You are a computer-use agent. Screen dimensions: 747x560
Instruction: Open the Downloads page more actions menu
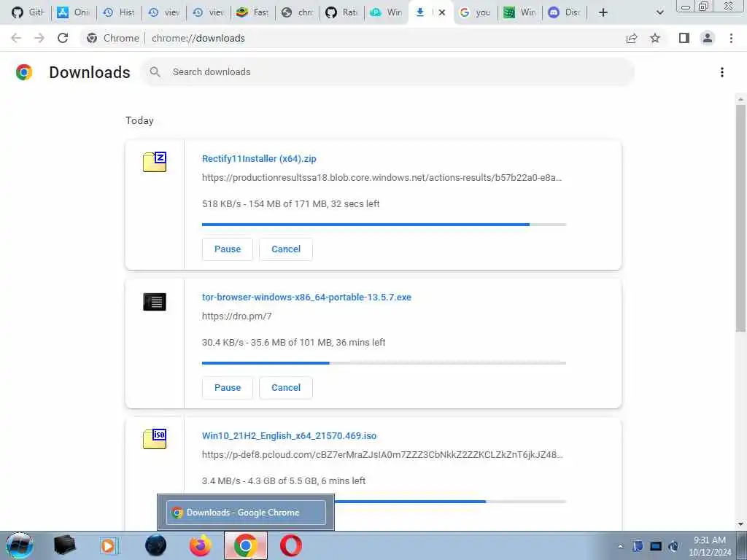722,72
